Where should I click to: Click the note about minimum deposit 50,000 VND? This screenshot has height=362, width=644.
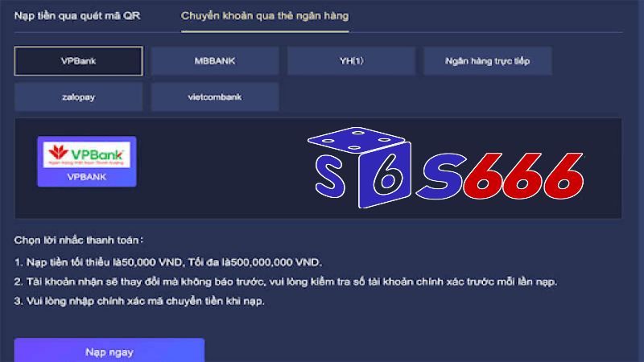click(x=168, y=262)
